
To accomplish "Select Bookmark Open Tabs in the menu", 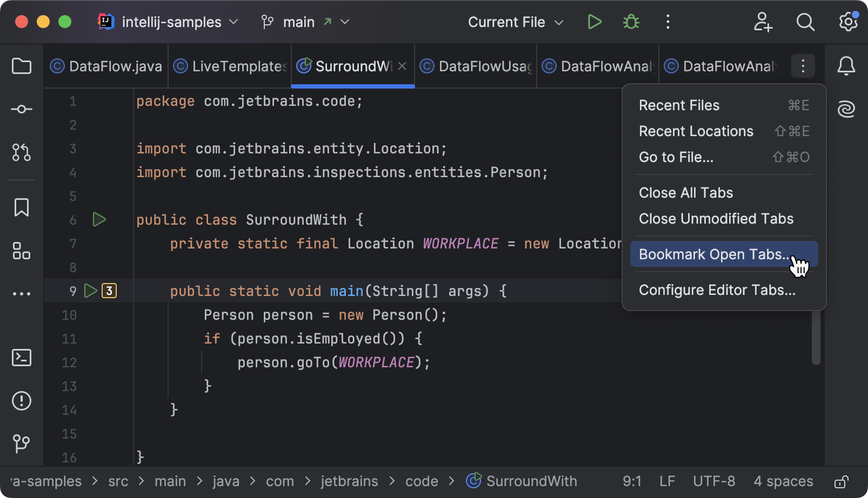I will pyautogui.click(x=713, y=254).
